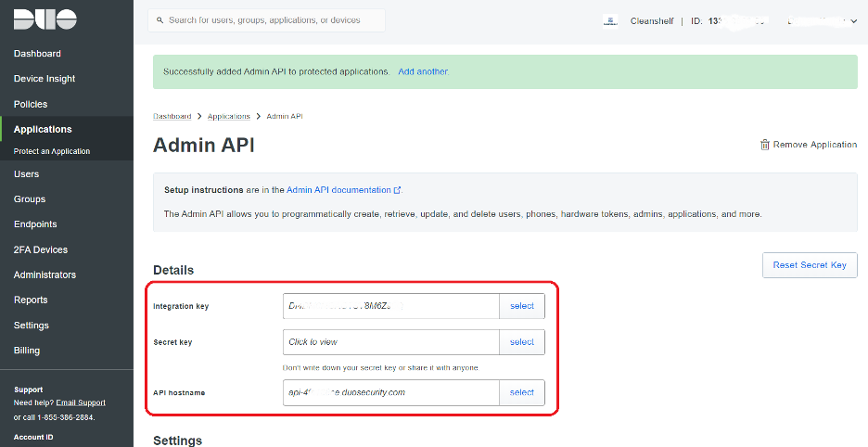Image resolution: width=868 pixels, height=447 pixels.
Task: Expand the user account dropdown arrow
Action: pyautogui.click(x=854, y=21)
